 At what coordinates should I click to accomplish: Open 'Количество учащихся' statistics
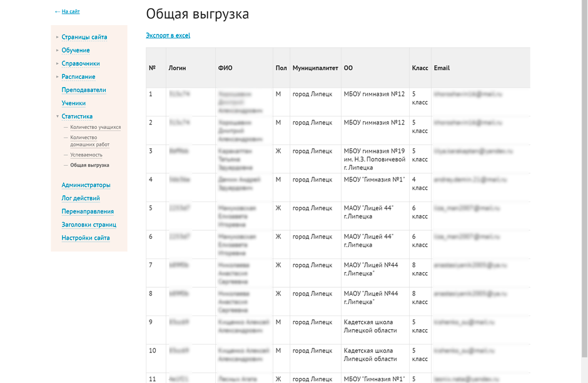pyautogui.click(x=95, y=128)
